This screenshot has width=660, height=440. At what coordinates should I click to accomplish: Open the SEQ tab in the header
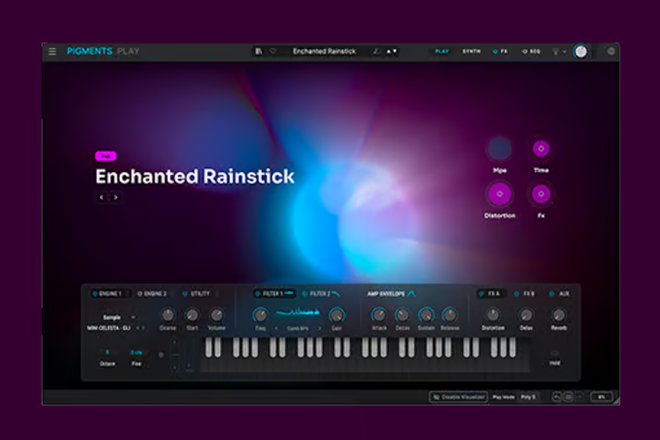click(x=535, y=51)
